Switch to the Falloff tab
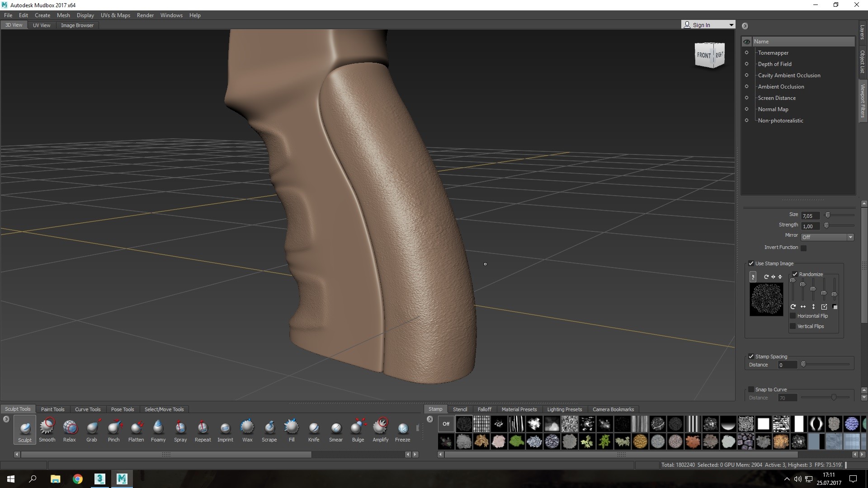Image resolution: width=868 pixels, height=488 pixels. point(484,409)
